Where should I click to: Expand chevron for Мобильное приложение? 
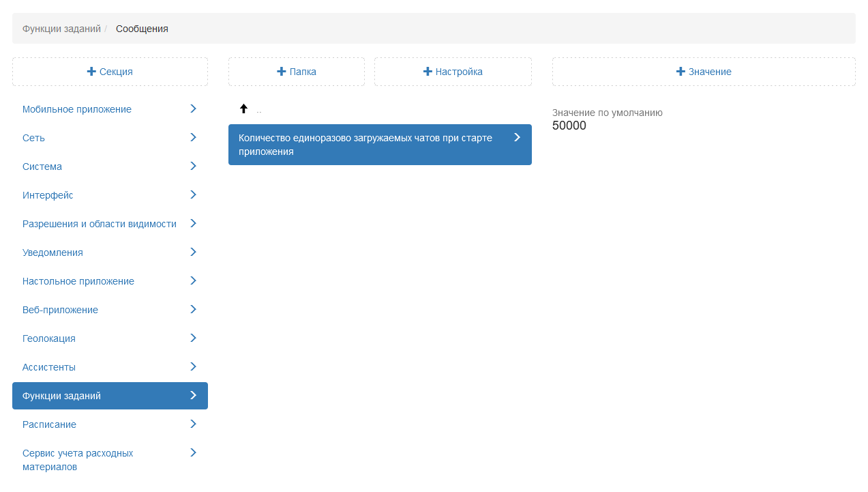coord(193,109)
